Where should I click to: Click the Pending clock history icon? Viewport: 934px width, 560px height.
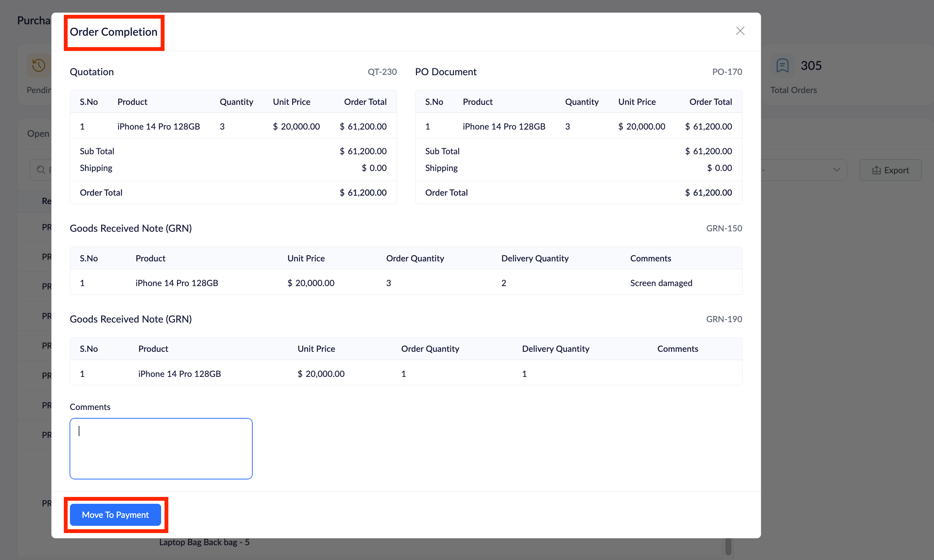click(x=39, y=65)
